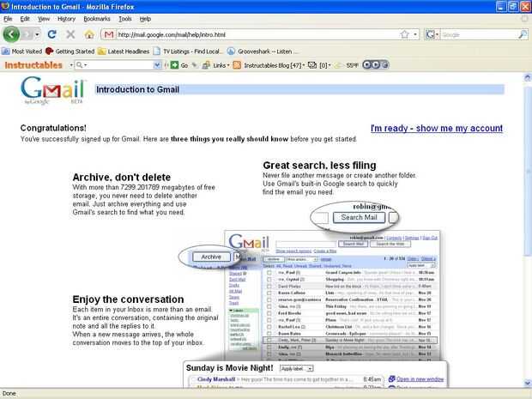
Task: Open the Instructables Blog [47] feed dropdown
Action: [x=274, y=65]
